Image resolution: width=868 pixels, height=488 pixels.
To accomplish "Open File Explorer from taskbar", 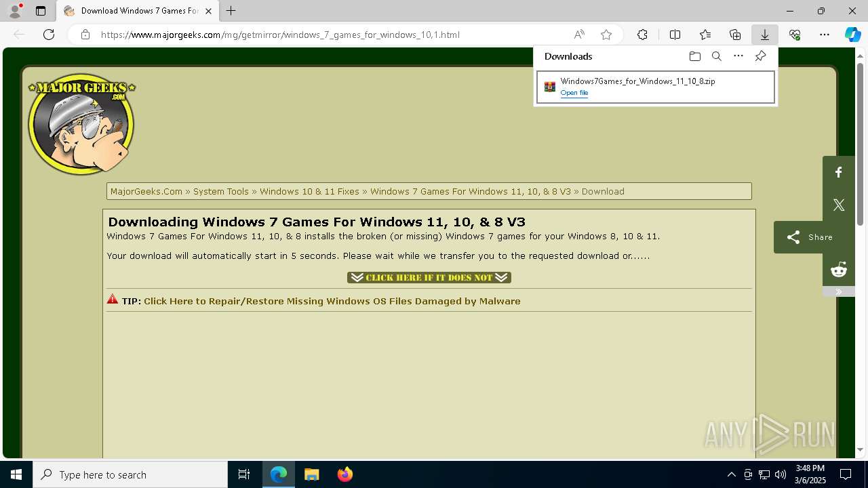I will click(312, 474).
